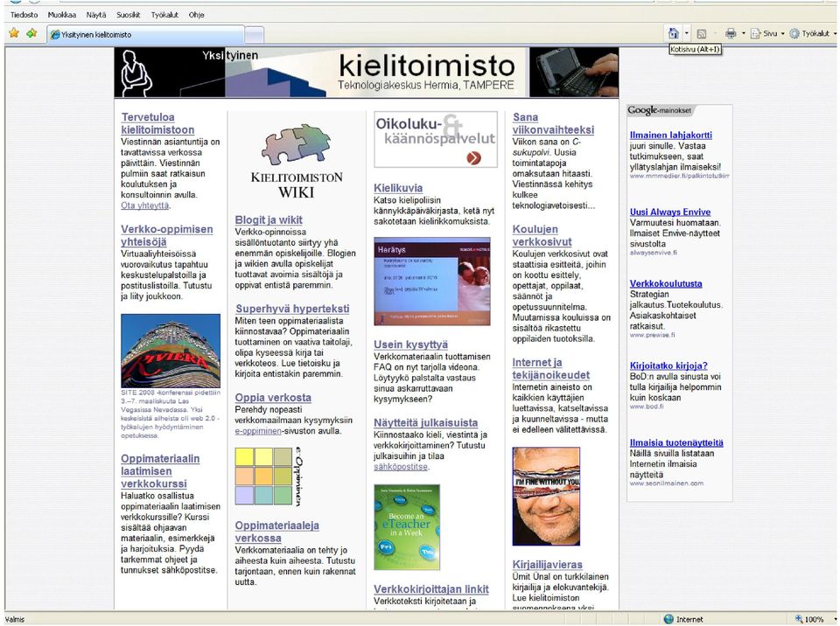The height and width of the screenshot is (626, 840).
Task: Open Internet ja tekijänoikeudet link
Action: click(550, 368)
